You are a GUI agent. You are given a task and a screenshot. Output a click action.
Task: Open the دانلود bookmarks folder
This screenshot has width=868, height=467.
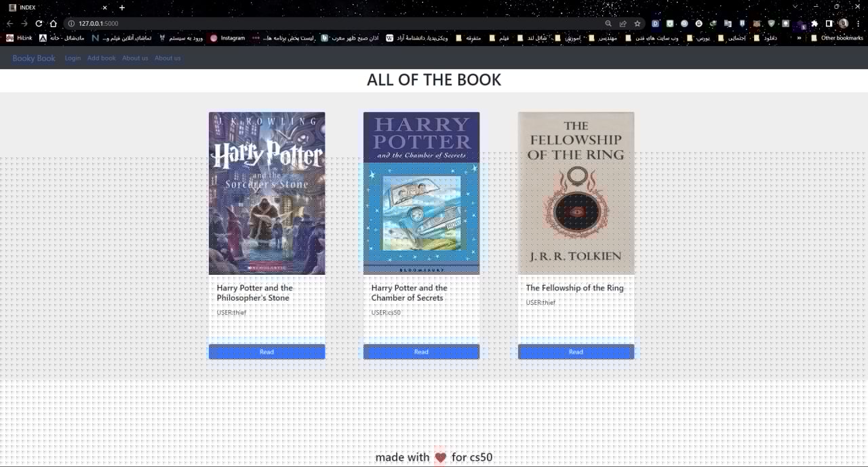pyautogui.click(x=765, y=38)
